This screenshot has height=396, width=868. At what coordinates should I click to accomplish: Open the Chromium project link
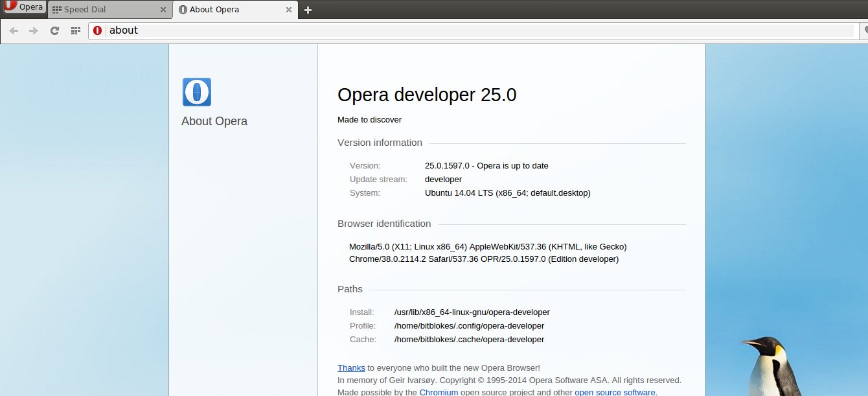coord(439,392)
